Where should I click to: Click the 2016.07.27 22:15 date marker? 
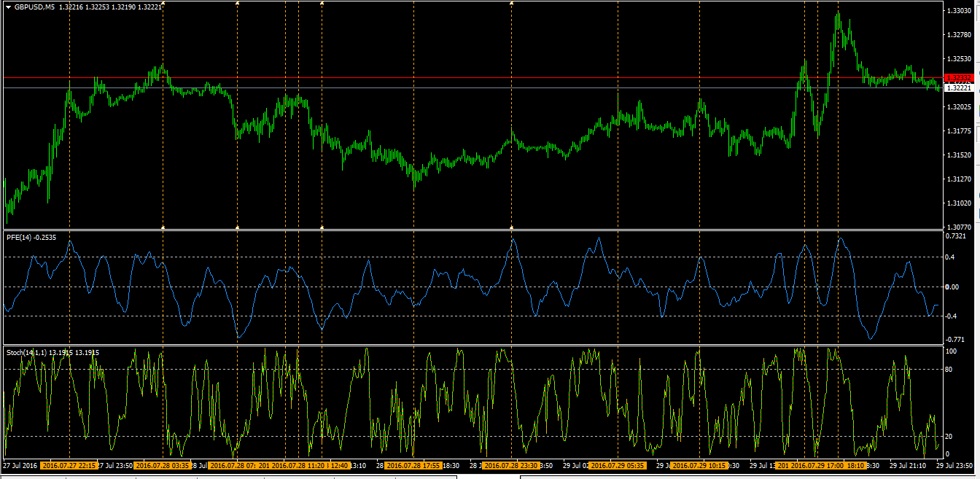coord(69,465)
